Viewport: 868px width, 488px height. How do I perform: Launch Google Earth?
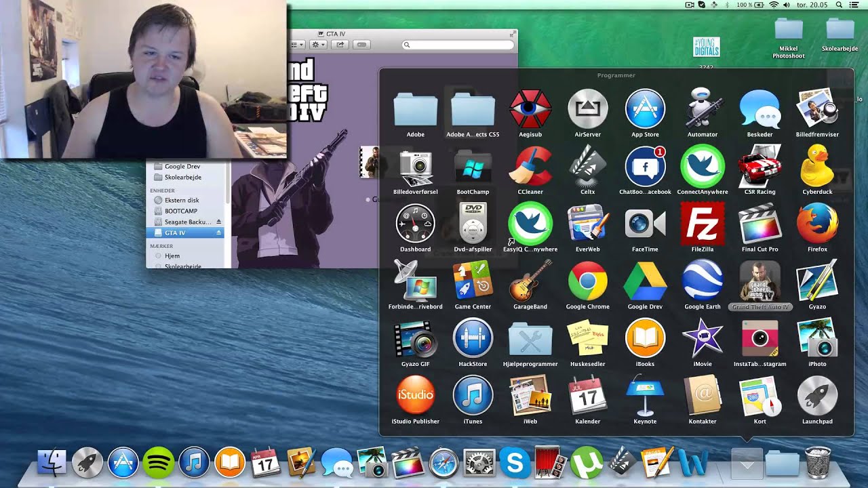pos(703,281)
